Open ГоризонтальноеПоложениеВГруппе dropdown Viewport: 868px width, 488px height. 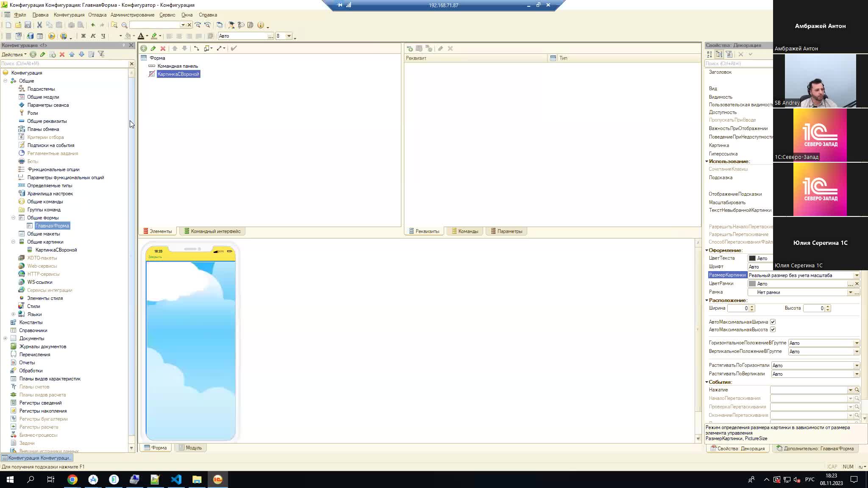pos(857,343)
